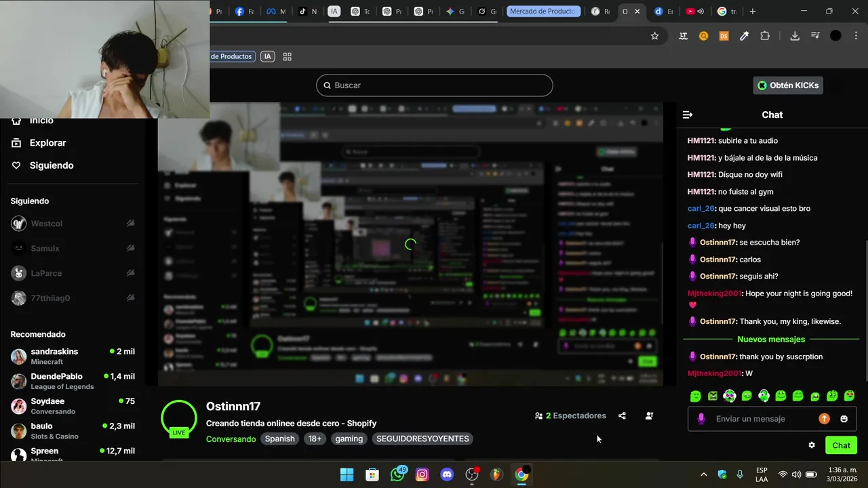Open the Chrome three-dot menu

855,36
